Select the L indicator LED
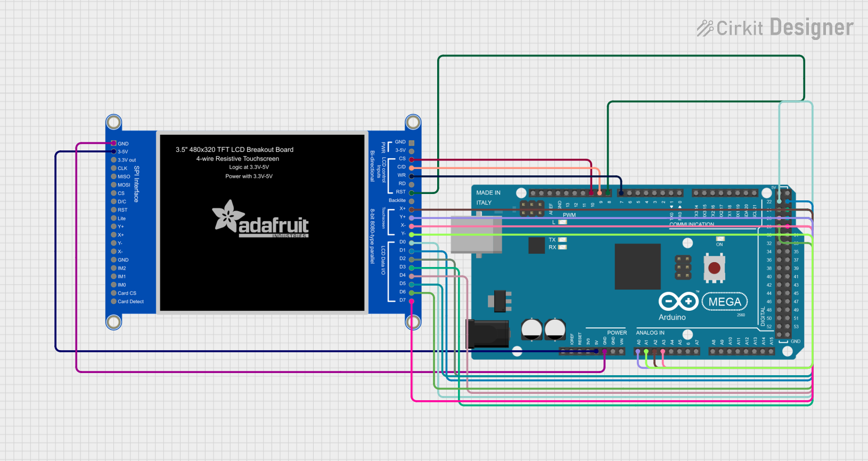The width and height of the screenshot is (868, 461). click(x=562, y=222)
